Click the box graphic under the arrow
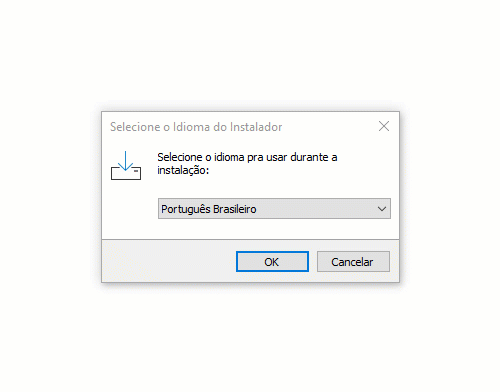Image resolution: width=500 pixels, height=392 pixels. [126, 173]
